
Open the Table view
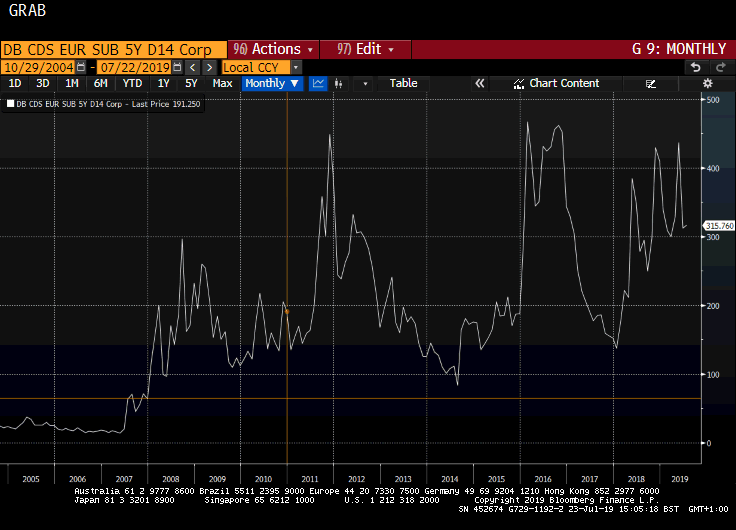(x=404, y=84)
